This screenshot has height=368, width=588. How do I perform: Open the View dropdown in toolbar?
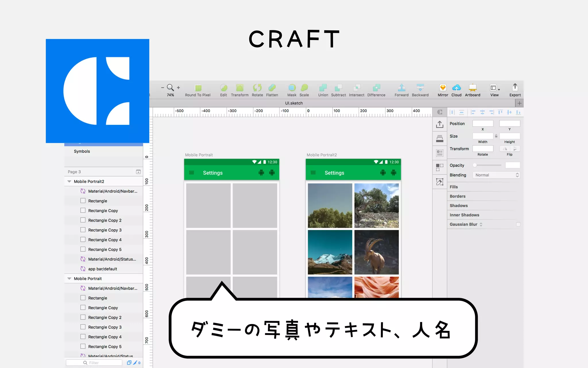coord(494,88)
